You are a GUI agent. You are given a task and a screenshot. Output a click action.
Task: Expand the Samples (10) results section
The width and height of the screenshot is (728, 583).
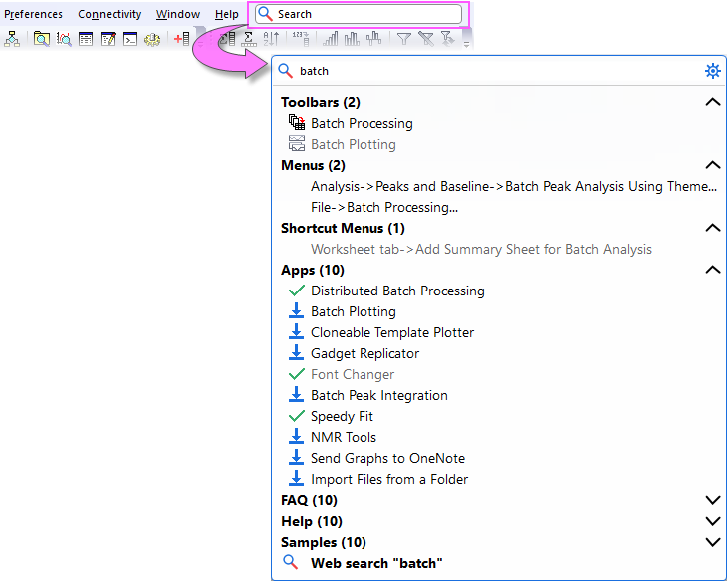713,542
